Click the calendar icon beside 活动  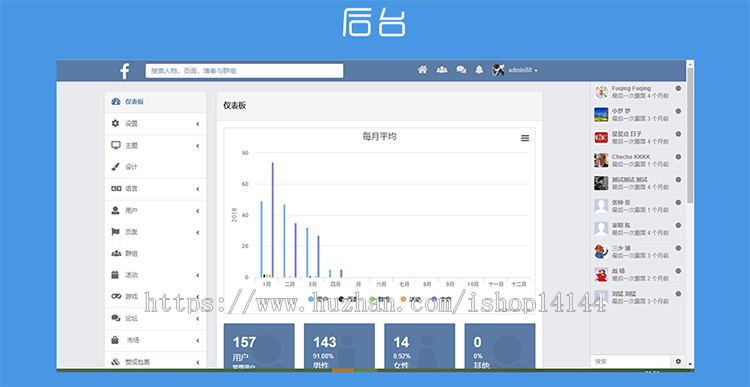tap(115, 275)
